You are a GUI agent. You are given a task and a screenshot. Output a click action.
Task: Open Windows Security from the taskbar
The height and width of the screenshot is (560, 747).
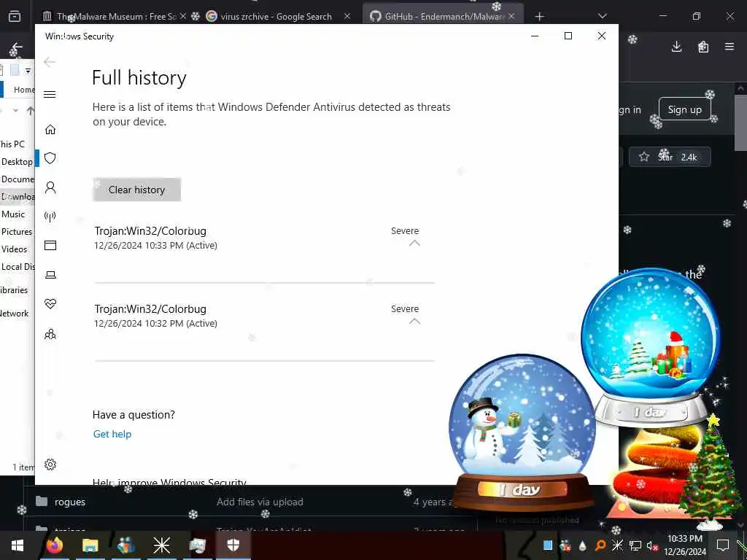tap(233, 545)
